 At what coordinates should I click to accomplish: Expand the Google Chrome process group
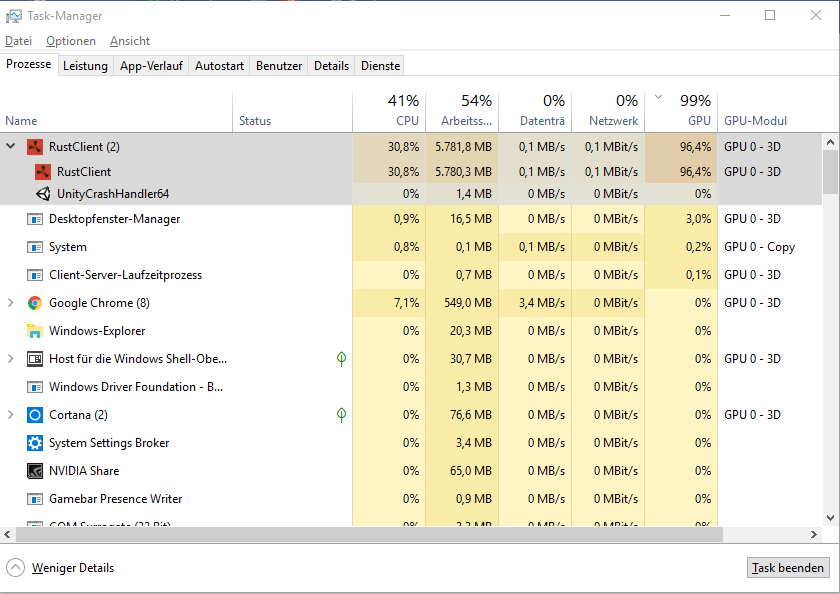[11, 303]
